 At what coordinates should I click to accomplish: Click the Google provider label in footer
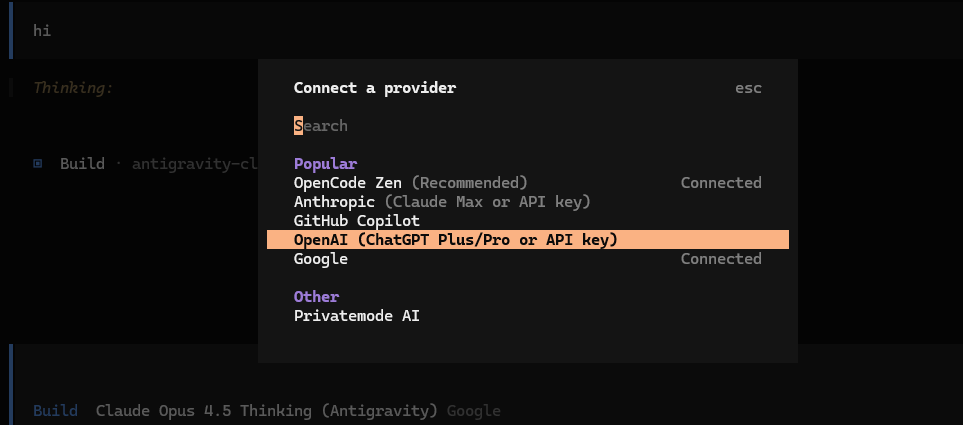[473, 411]
